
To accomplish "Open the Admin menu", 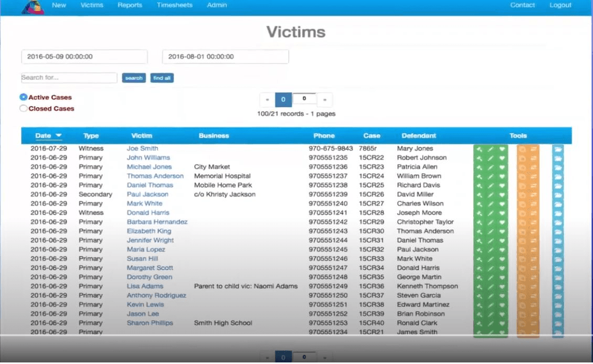I will [217, 5].
